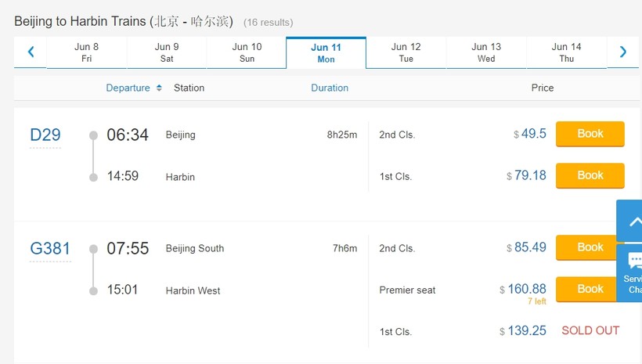Open G381 train number link
The height and width of the screenshot is (364, 642).
point(50,249)
